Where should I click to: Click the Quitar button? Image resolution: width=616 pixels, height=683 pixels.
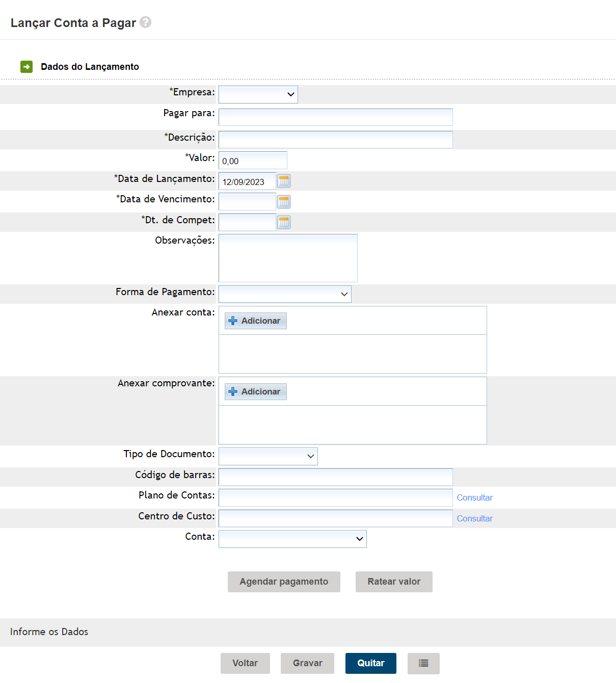[x=370, y=663]
